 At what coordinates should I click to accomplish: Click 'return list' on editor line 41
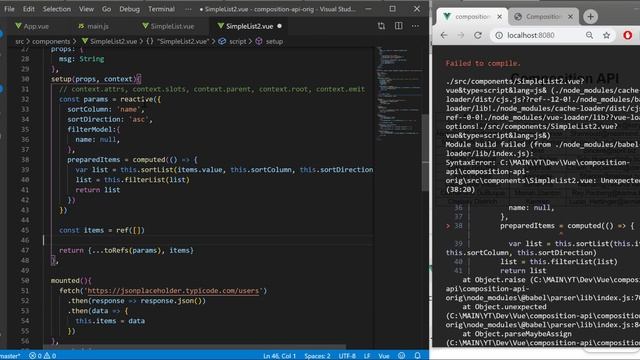point(98,190)
